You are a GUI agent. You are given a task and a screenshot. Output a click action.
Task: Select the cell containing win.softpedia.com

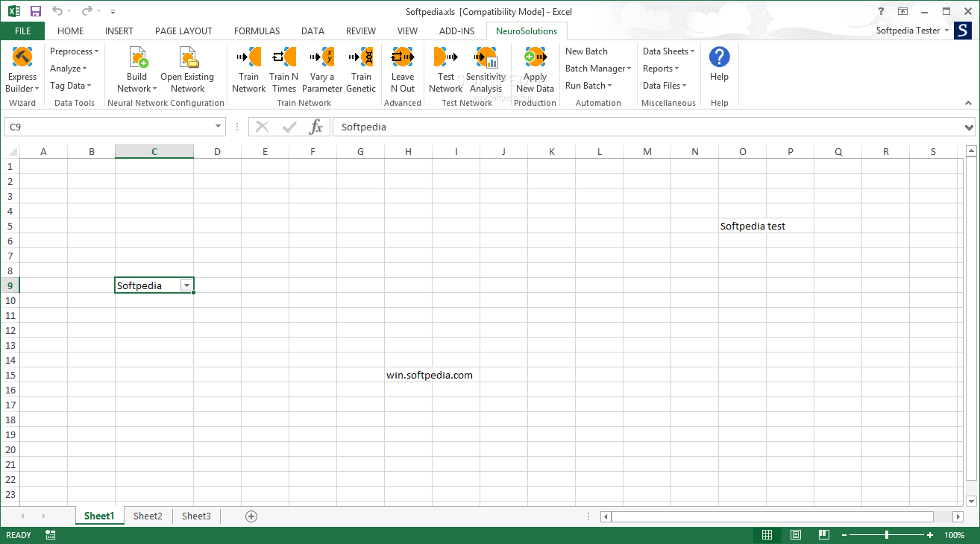tap(408, 375)
